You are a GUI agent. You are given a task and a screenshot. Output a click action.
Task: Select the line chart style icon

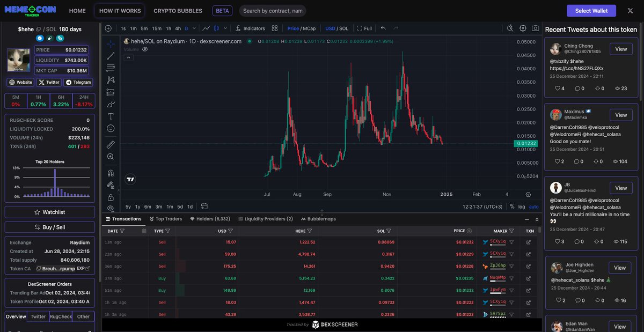point(206,28)
